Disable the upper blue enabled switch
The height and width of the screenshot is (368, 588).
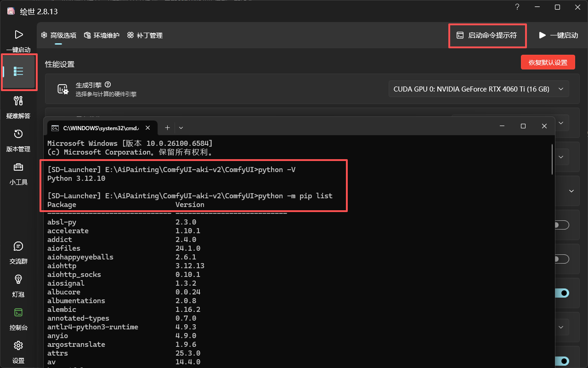tap(561, 293)
